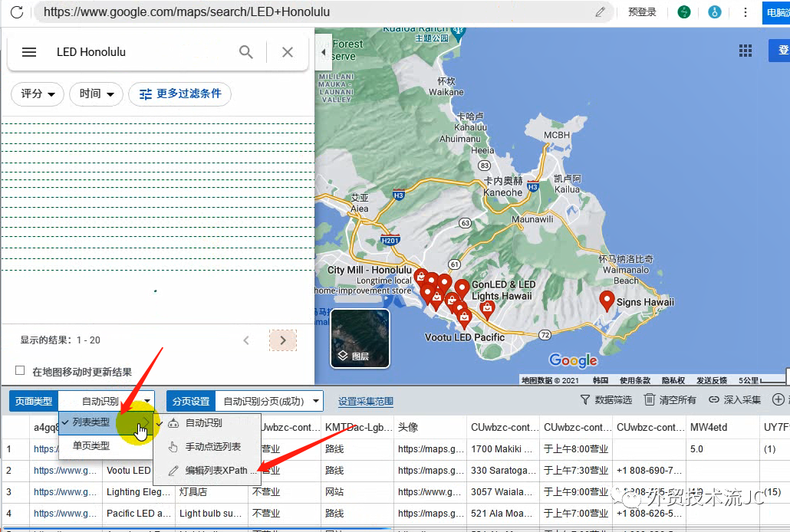The width and height of the screenshot is (790, 532).
Task: Click the 图层 layers satellite thumbnail
Action: pyautogui.click(x=360, y=338)
